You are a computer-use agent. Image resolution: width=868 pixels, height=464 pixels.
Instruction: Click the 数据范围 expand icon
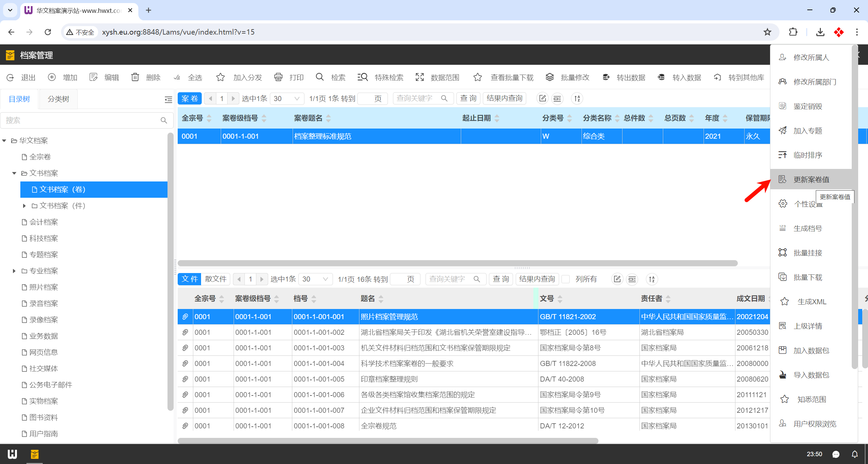(419, 77)
